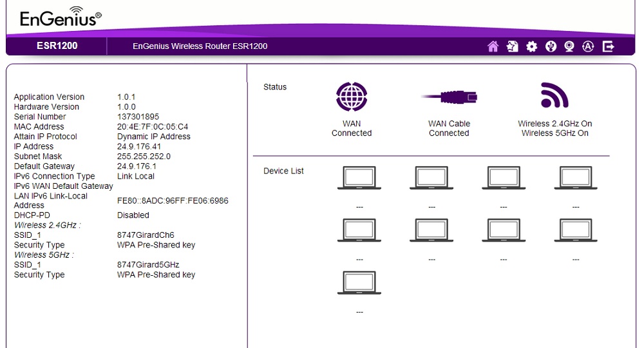Click the EnGenius logo
The height and width of the screenshot is (348, 644).
click(x=61, y=17)
